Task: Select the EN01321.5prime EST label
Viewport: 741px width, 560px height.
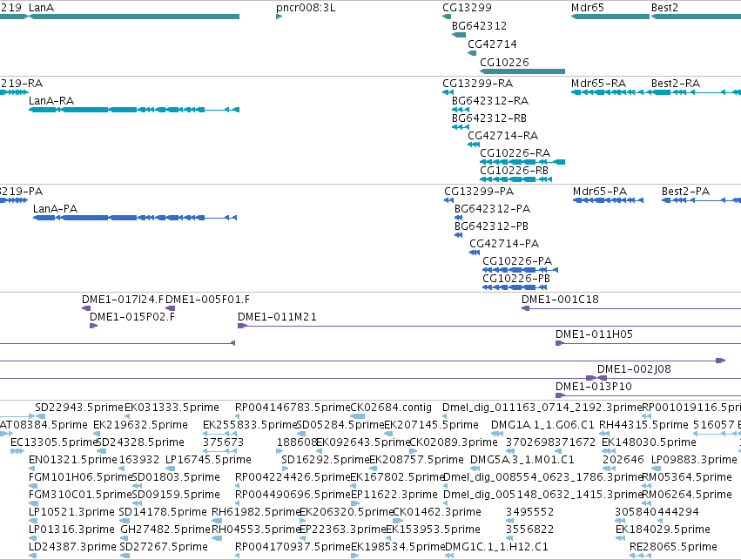Action: [73, 461]
